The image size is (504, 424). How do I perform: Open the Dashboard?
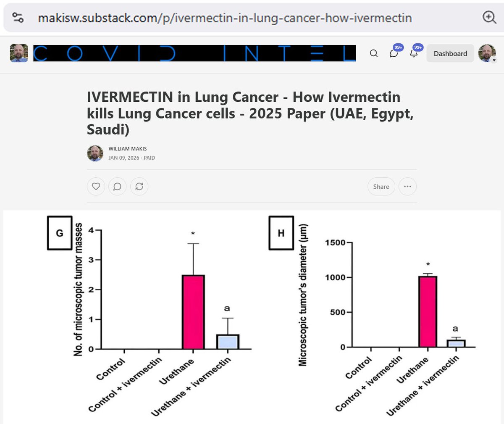point(450,53)
